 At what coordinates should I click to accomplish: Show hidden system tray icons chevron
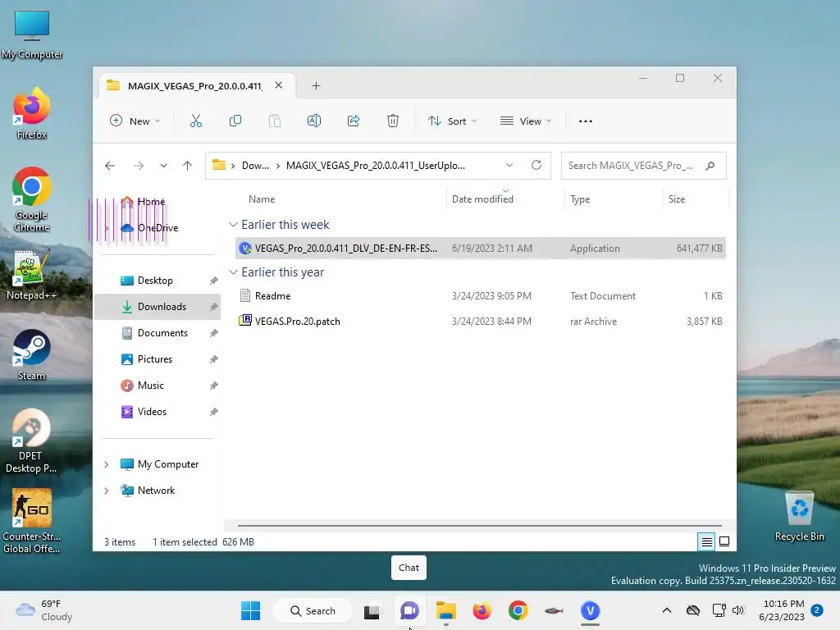pyautogui.click(x=666, y=610)
